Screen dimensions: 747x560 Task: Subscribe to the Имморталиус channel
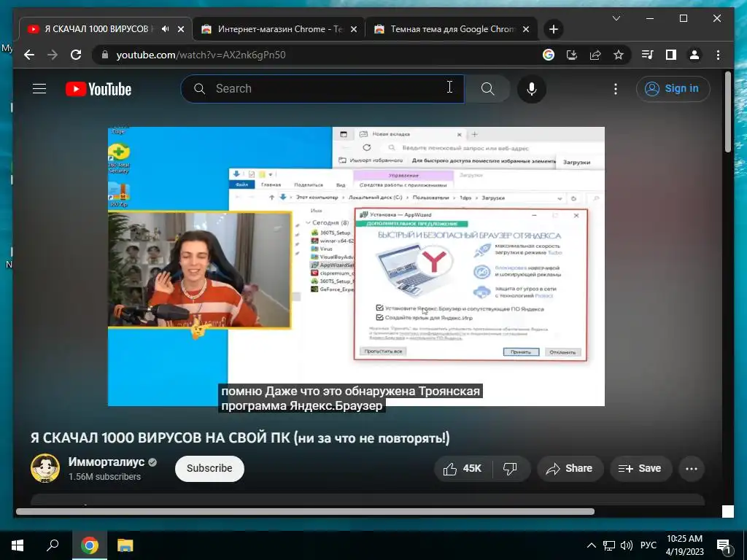pyautogui.click(x=209, y=469)
